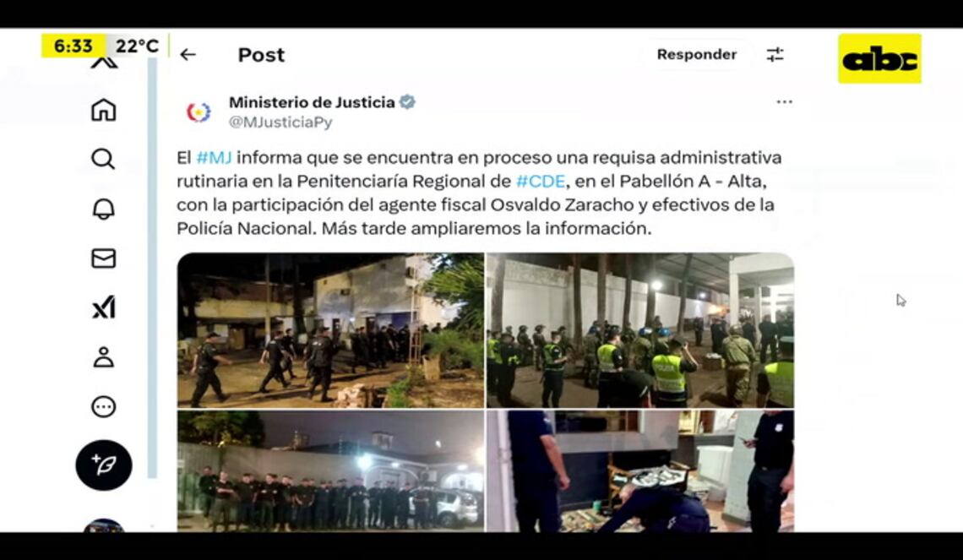This screenshot has width=963, height=560.
Task: Open Ministerio de Justicia profile name
Action: click(312, 102)
